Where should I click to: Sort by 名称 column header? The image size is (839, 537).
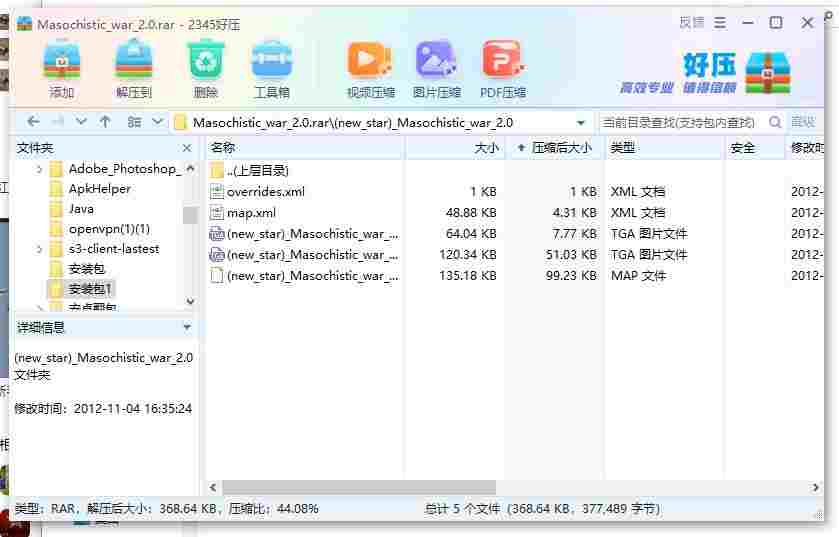pos(305,148)
